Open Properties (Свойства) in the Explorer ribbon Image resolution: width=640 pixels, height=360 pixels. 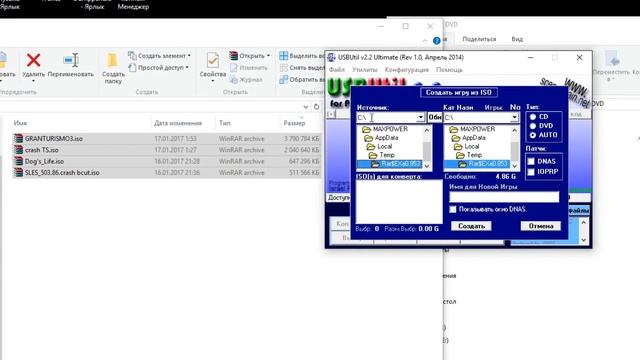click(x=212, y=60)
